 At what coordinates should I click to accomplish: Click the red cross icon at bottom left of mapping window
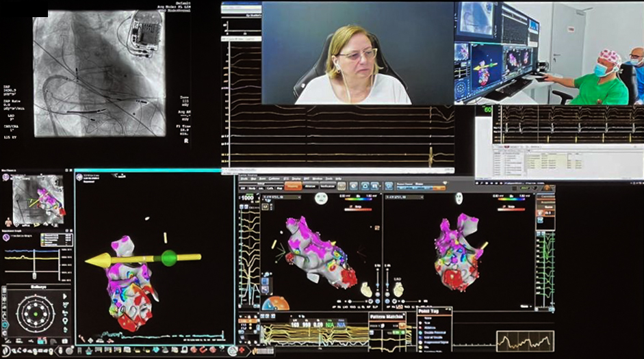click(242, 350)
